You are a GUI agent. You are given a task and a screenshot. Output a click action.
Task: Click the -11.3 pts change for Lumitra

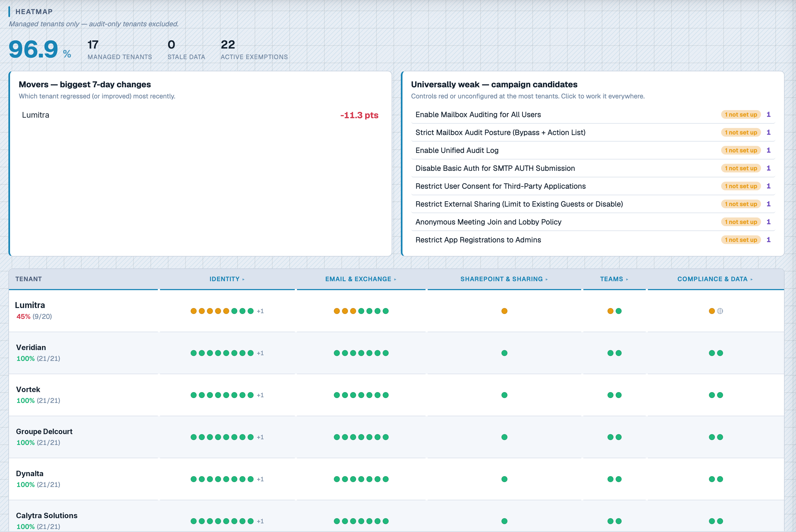click(359, 115)
